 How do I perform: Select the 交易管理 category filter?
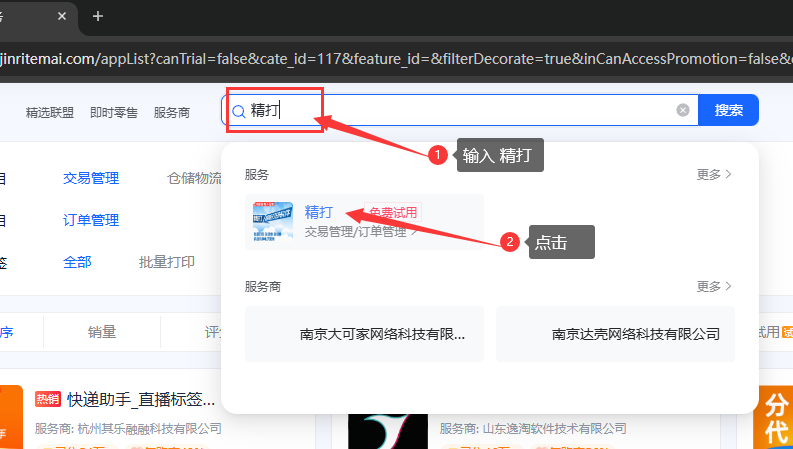(x=91, y=178)
